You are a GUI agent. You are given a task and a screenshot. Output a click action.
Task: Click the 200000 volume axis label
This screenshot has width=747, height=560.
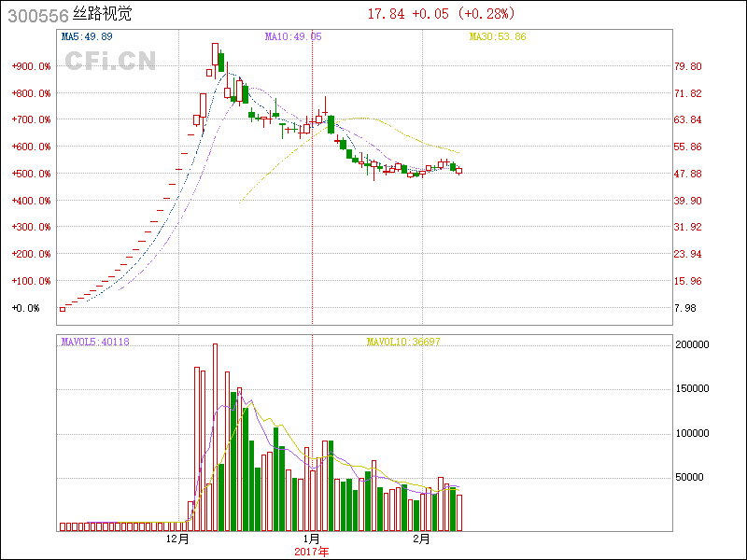tap(692, 344)
